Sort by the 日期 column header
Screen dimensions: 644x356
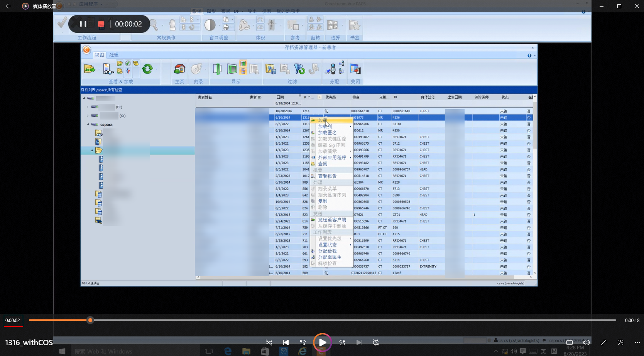280,97
